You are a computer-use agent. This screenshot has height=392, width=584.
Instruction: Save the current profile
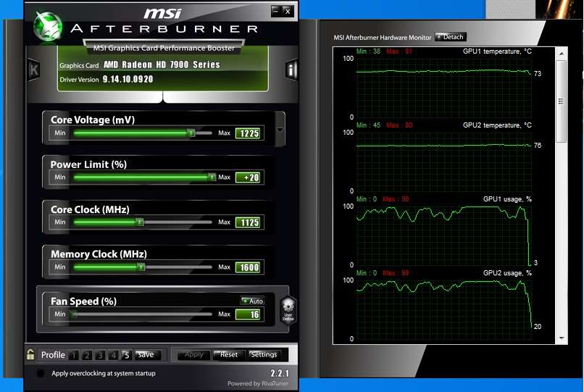pos(146,355)
